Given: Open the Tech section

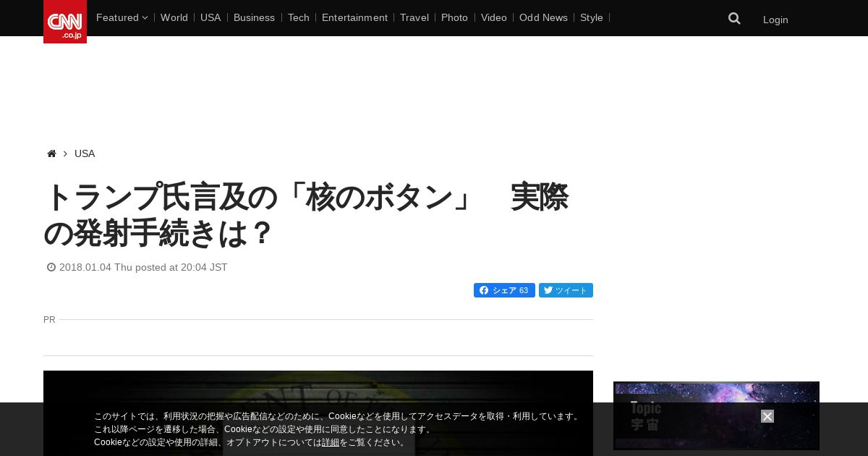Looking at the screenshot, I should [298, 17].
